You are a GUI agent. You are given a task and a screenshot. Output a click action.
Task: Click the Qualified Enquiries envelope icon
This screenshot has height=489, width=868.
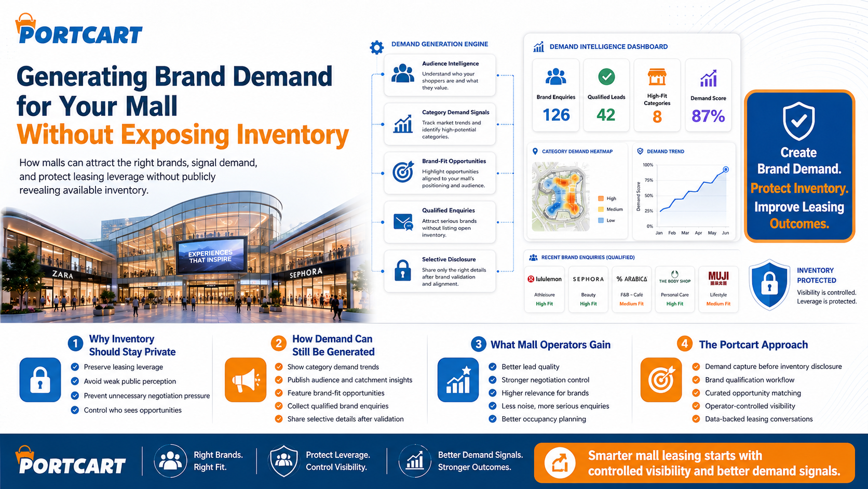pyautogui.click(x=403, y=222)
